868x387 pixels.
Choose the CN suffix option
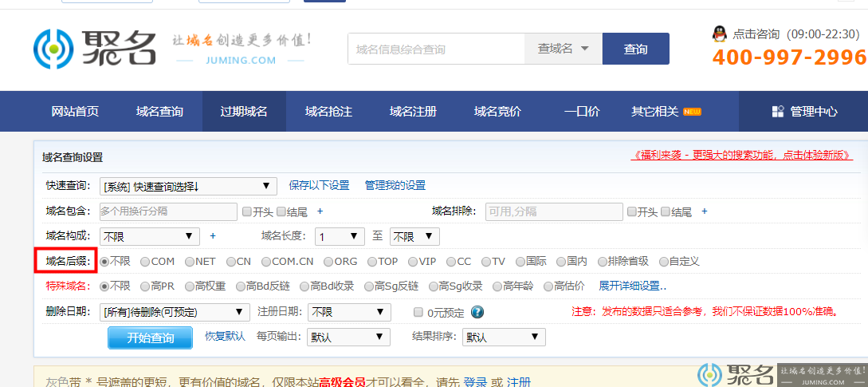click(x=231, y=261)
